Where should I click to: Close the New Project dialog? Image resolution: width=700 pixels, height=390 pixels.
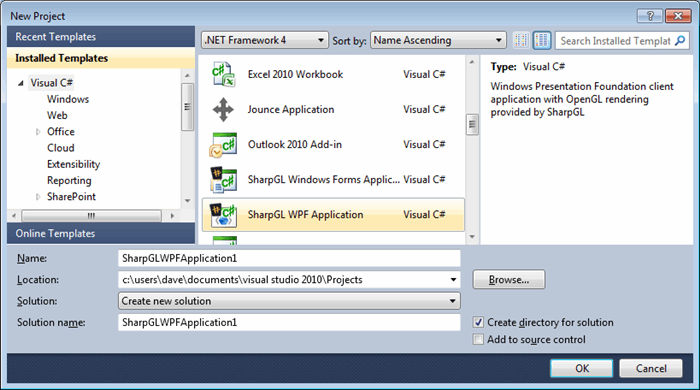(678, 16)
